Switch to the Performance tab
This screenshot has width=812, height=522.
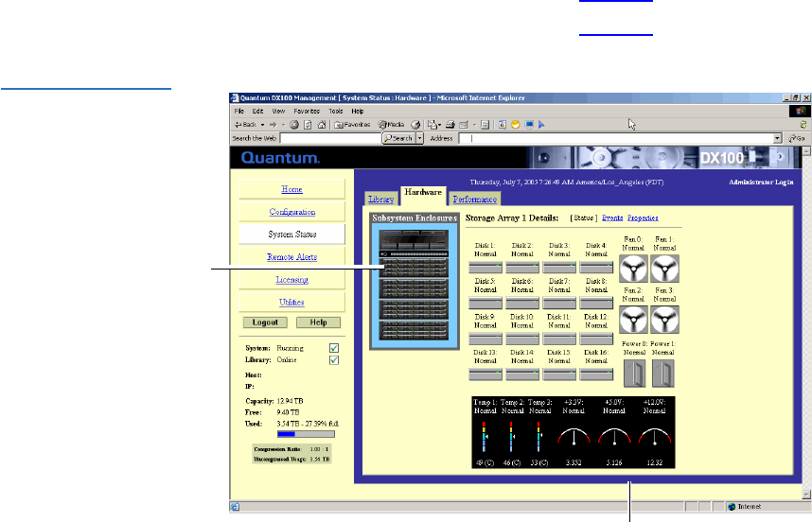(475, 200)
